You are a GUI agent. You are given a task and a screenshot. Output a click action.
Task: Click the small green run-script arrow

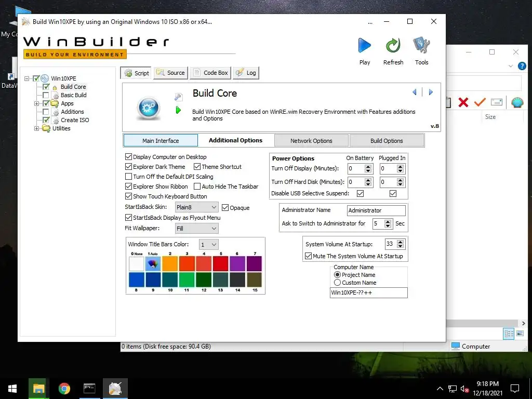tap(178, 110)
